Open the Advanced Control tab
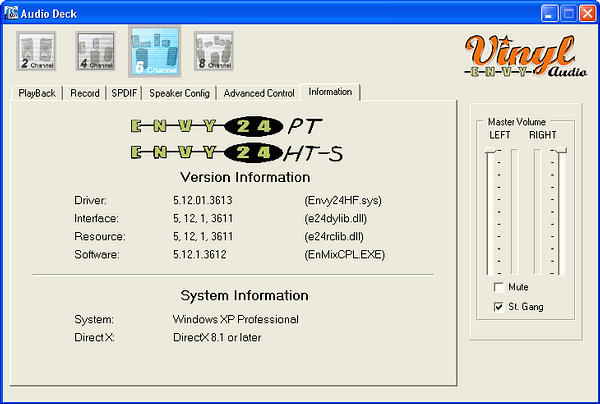The width and height of the screenshot is (600, 404). [259, 93]
